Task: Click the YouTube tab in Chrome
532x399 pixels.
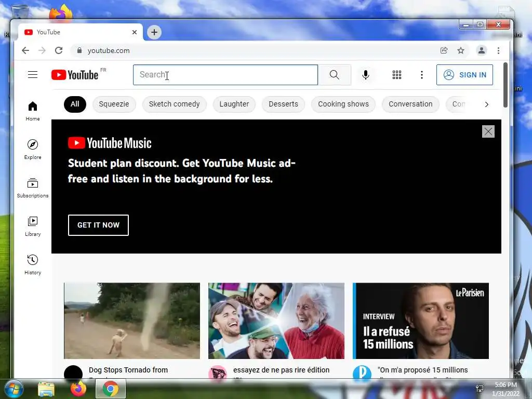Action: [x=81, y=32]
